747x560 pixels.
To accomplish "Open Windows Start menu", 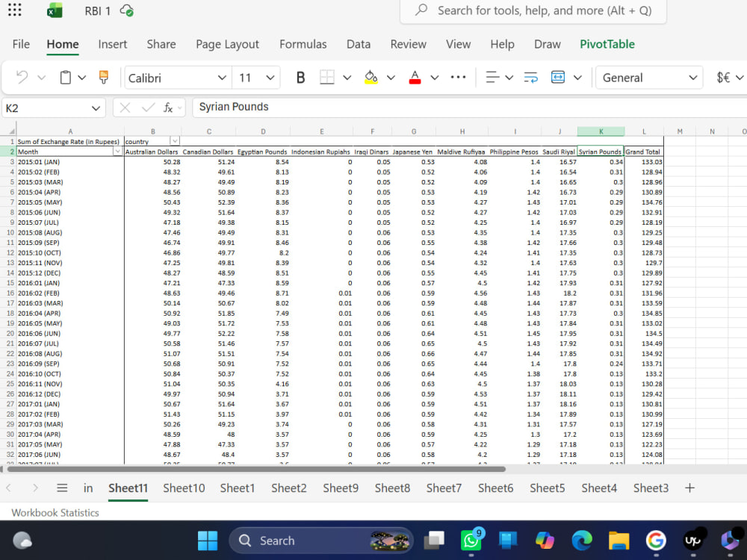I will point(207,541).
